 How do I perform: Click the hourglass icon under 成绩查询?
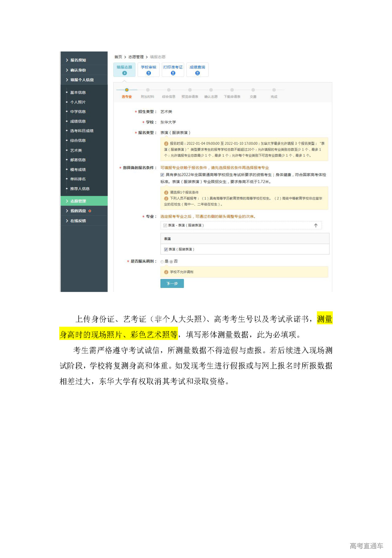click(x=198, y=73)
